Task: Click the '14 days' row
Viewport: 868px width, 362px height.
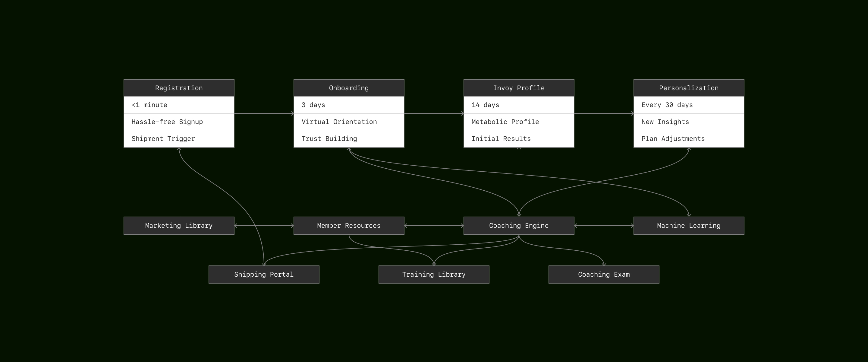Action: (519, 105)
